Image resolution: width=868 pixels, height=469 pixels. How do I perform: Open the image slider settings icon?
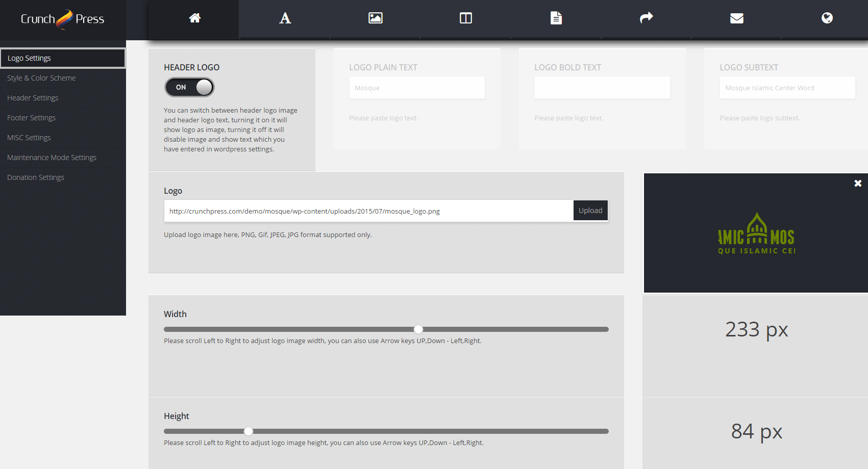click(x=375, y=18)
